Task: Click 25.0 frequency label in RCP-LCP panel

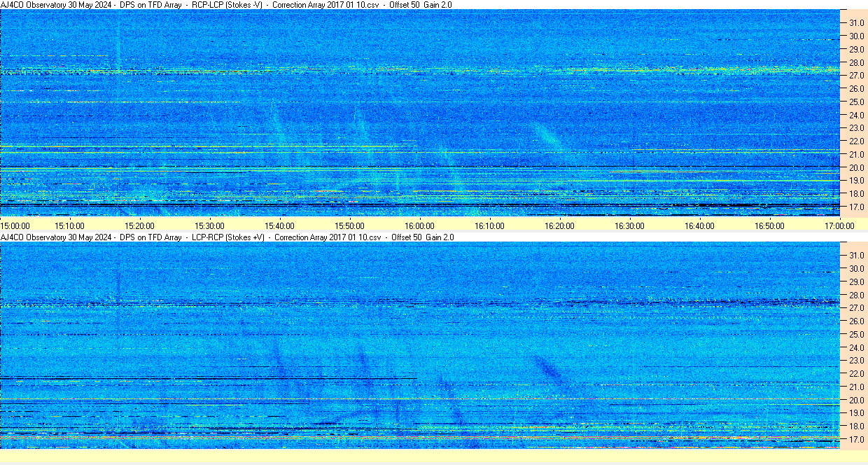Action: click(857, 102)
